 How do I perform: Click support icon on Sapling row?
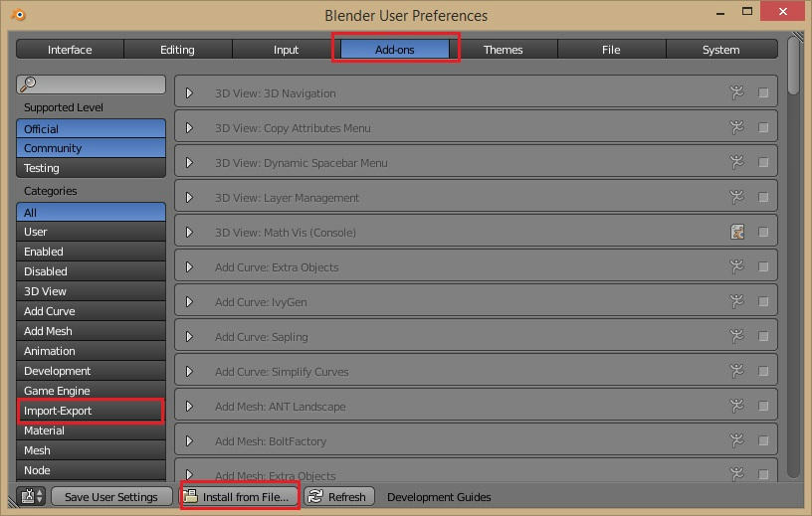click(x=737, y=336)
